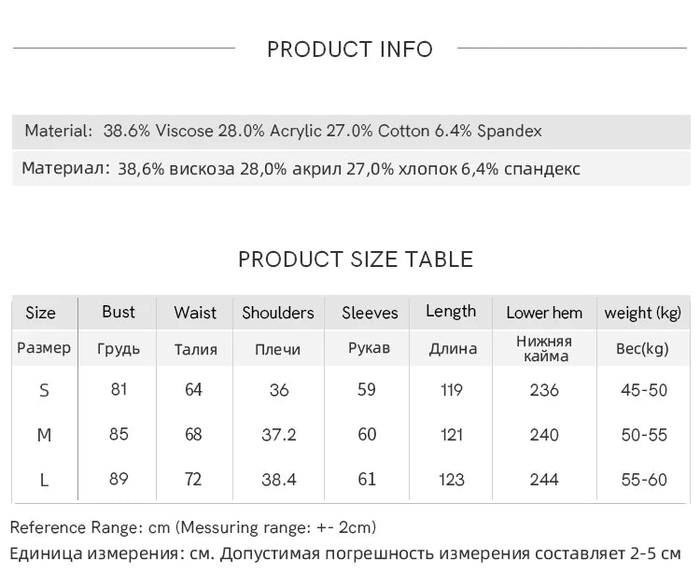Click the Reference Range note in English
The height and width of the screenshot is (588, 700).
click(x=193, y=528)
